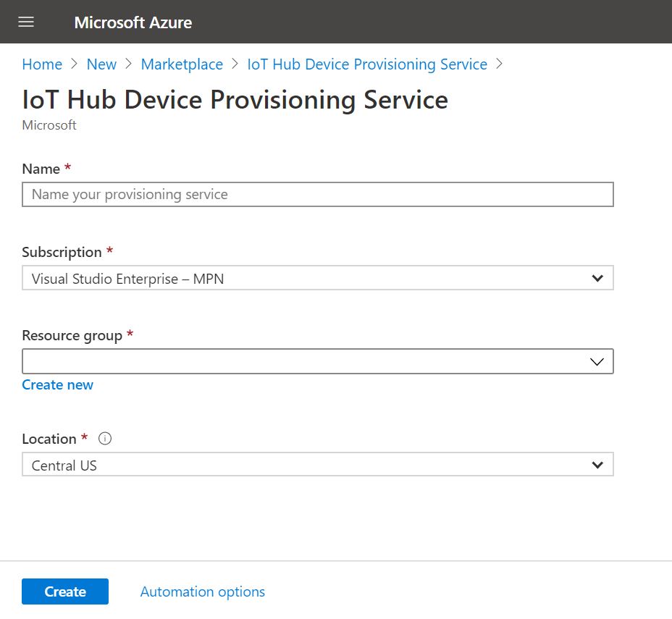The image size is (672, 619).
Task: Go to the Home breadcrumb
Action: click(42, 64)
